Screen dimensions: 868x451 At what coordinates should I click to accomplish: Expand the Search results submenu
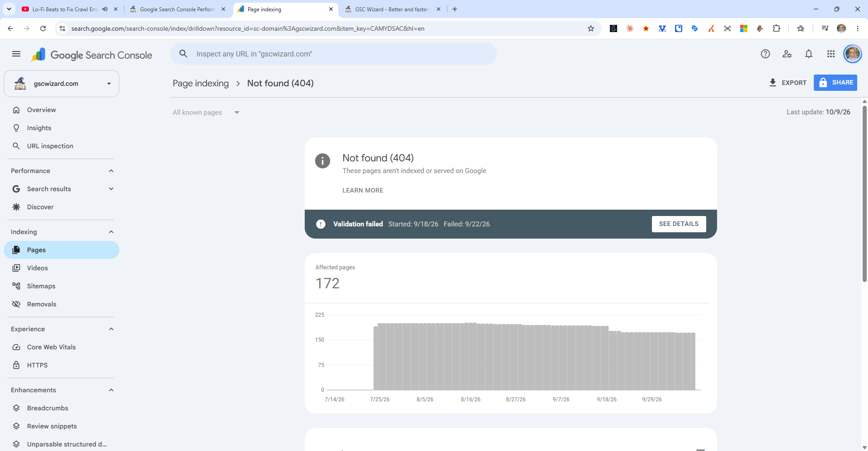111,189
